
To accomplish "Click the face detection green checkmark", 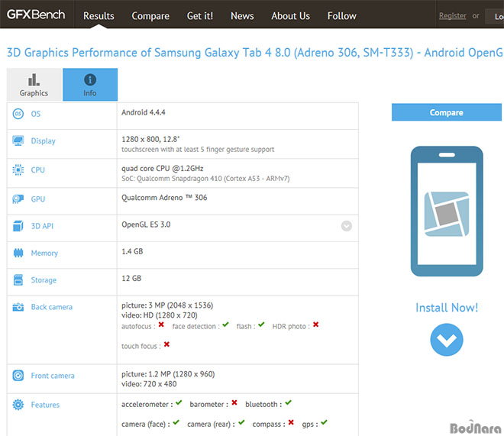I will coord(225,325).
